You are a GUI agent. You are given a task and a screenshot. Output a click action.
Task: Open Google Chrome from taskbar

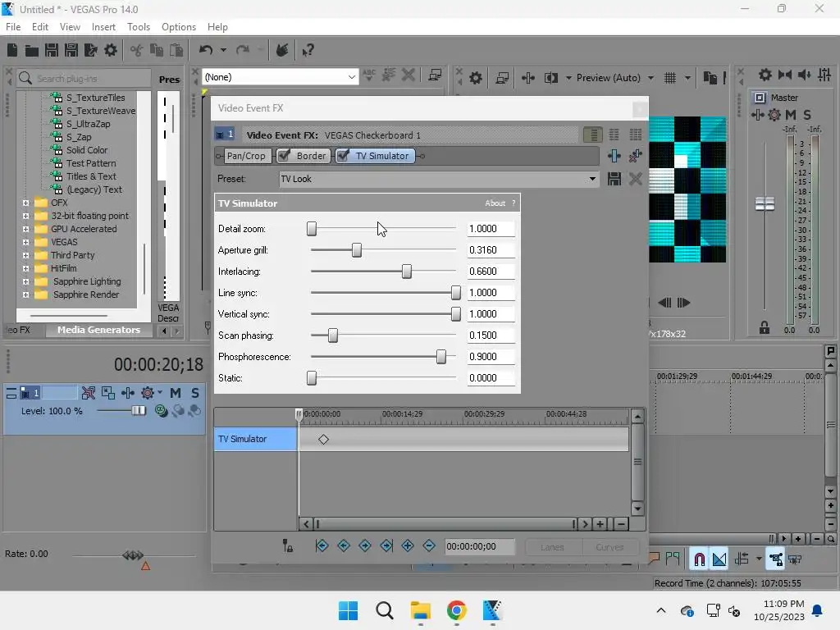tap(456, 610)
